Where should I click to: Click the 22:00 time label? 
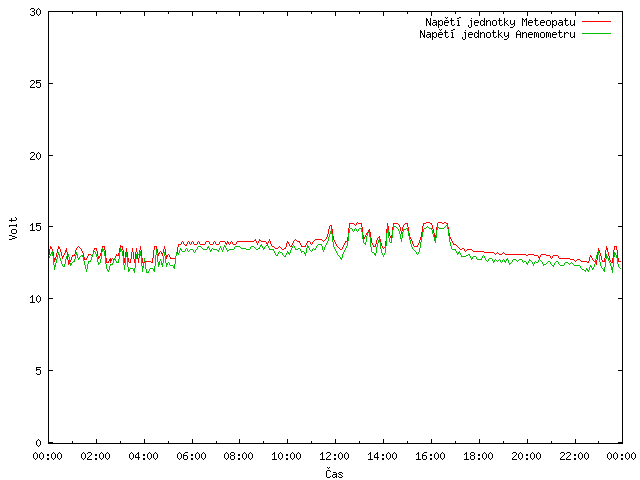[574, 456]
